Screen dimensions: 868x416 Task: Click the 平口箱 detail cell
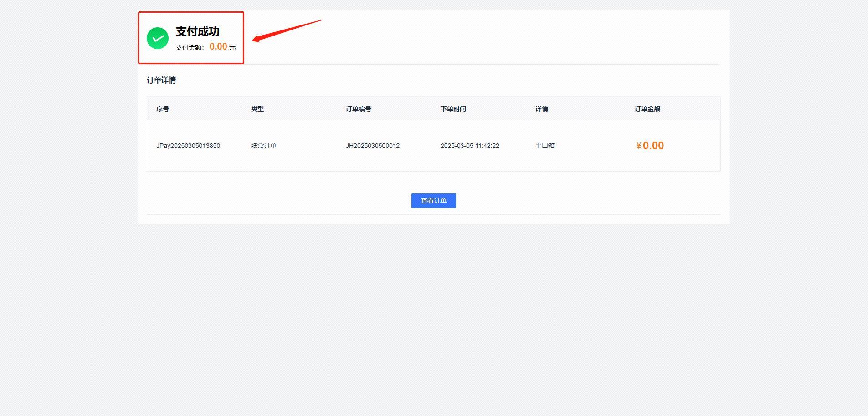click(x=545, y=146)
